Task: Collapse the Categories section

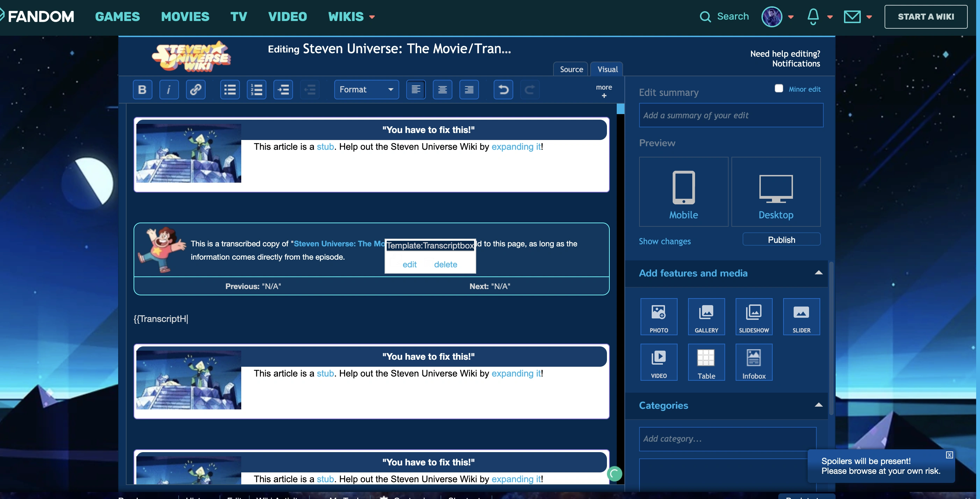Action: click(818, 405)
